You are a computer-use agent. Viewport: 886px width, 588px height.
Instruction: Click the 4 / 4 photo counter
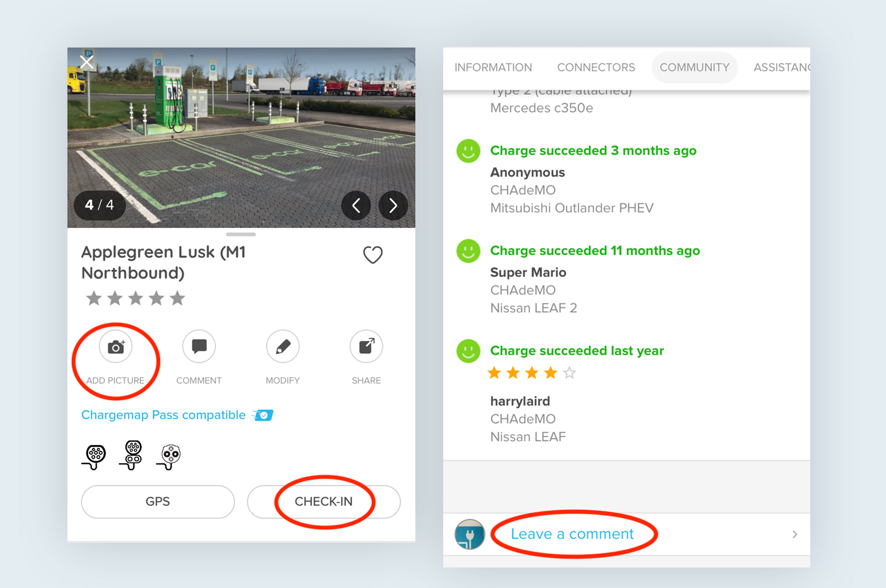click(x=100, y=205)
